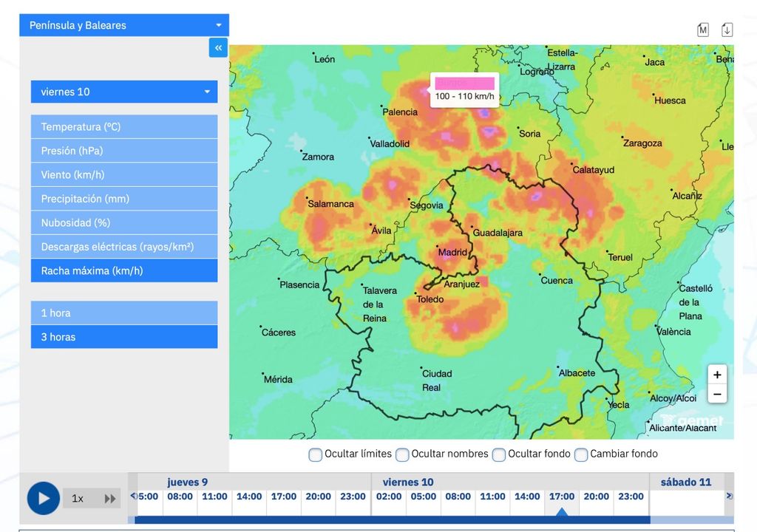This screenshot has height=532, width=757.
Task: Enable the Ocultar nombres checkbox
Action: click(402, 454)
